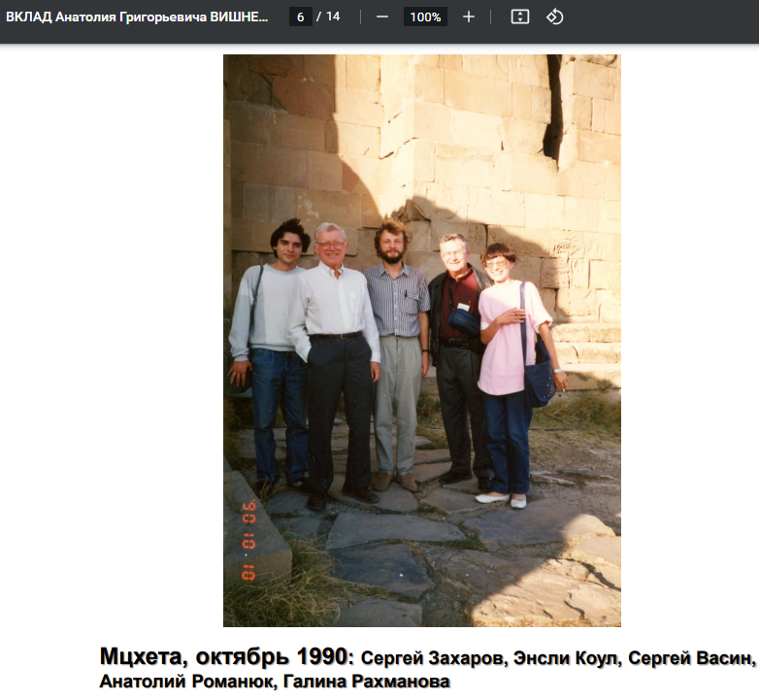Click the name 'Галина Рахманова' in caption

tap(368, 683)
